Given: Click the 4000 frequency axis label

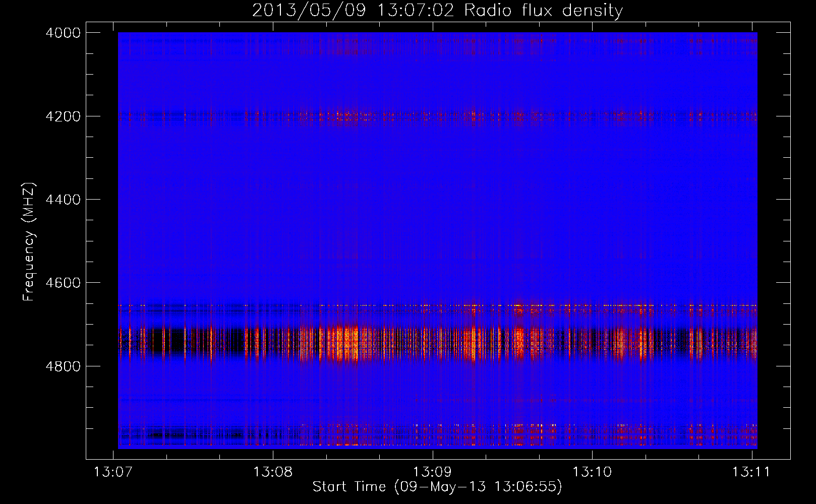Looking at the screenshot, I should pos(63,33).
